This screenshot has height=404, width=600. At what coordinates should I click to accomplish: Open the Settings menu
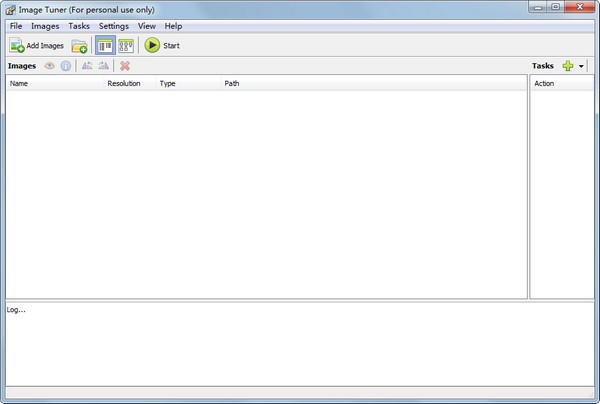click(x=114, y=26)
